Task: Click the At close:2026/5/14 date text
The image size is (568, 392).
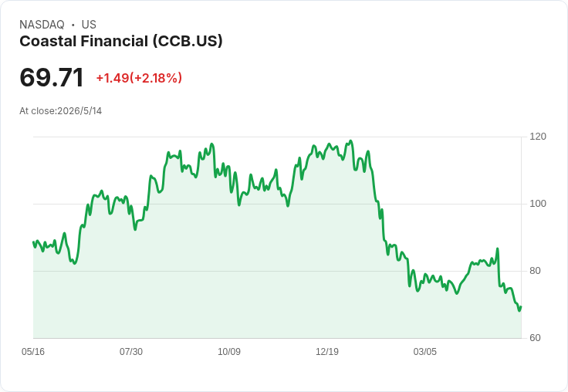Action: (x=60, y=111)
